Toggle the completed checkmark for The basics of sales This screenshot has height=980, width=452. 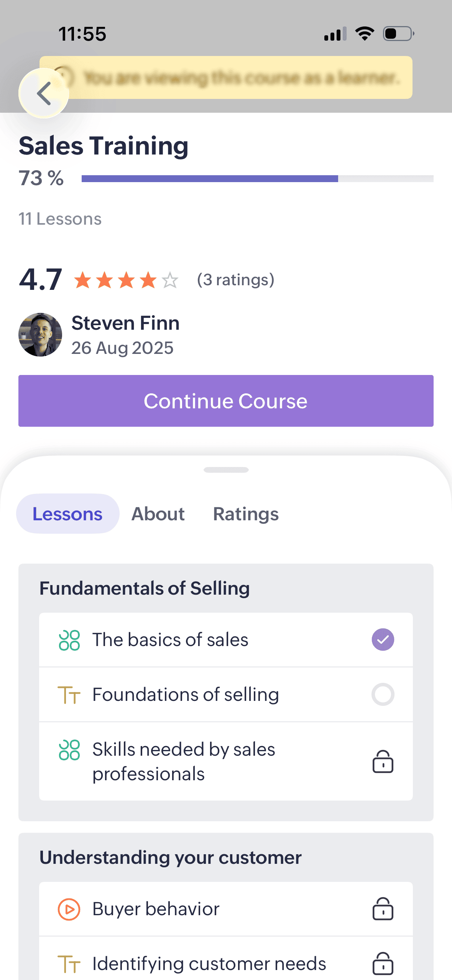point(383,640)
